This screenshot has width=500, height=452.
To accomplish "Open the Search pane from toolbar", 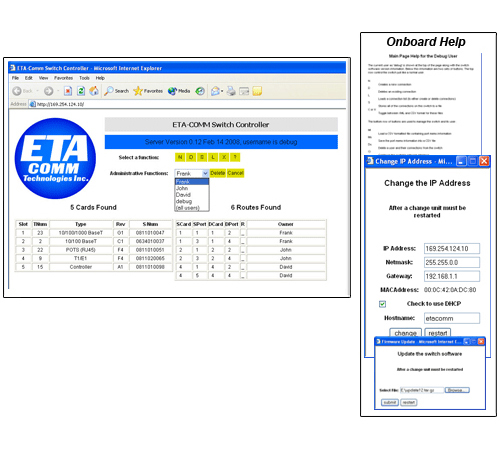I will coord(116,91).
